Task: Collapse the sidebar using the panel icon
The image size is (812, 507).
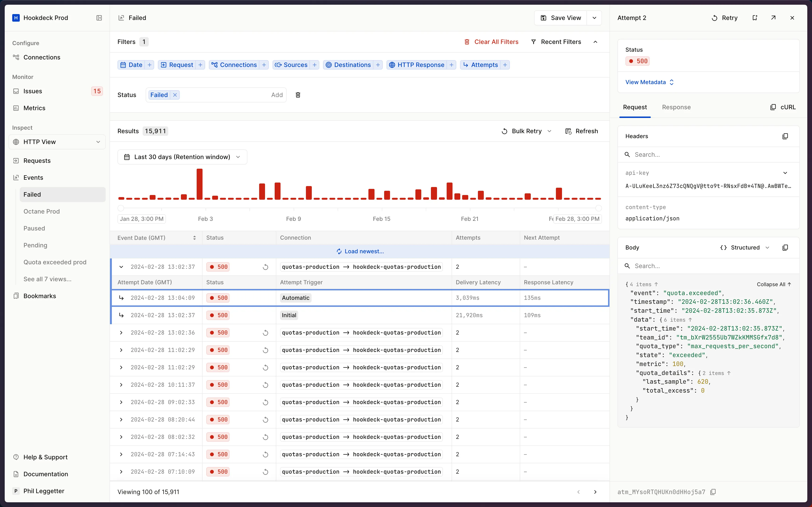Action: click(x=99, y=18)
